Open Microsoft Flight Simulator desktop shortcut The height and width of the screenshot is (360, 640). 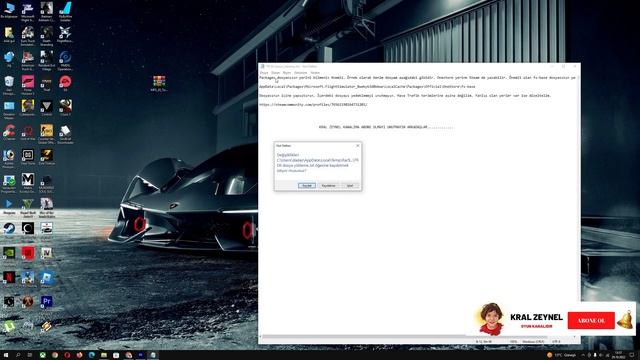tap(28, 11)
